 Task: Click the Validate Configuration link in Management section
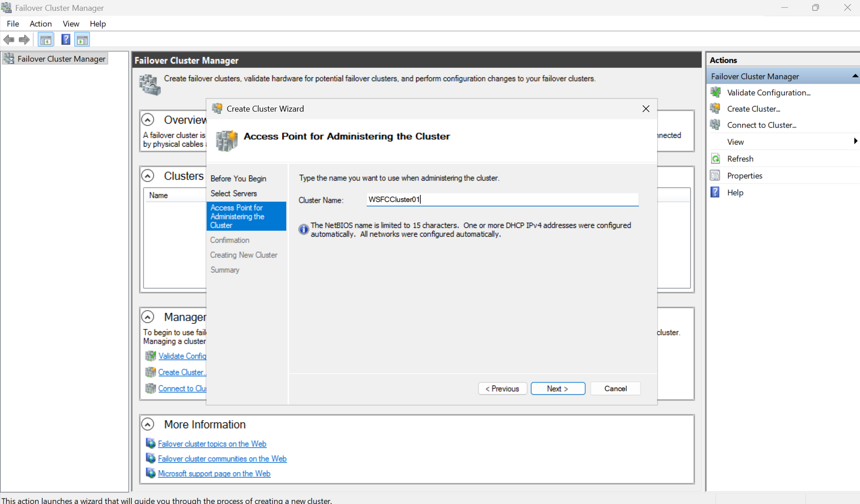pyautogui.click(x=182, y=356)
